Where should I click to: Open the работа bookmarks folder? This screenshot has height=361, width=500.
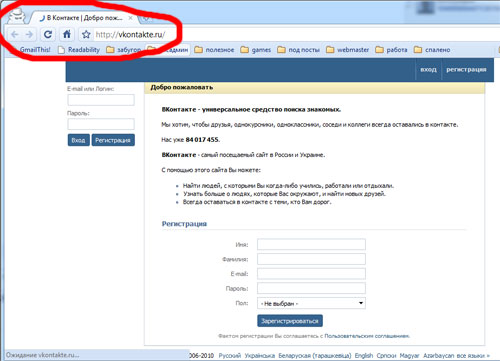pos(391,50)
